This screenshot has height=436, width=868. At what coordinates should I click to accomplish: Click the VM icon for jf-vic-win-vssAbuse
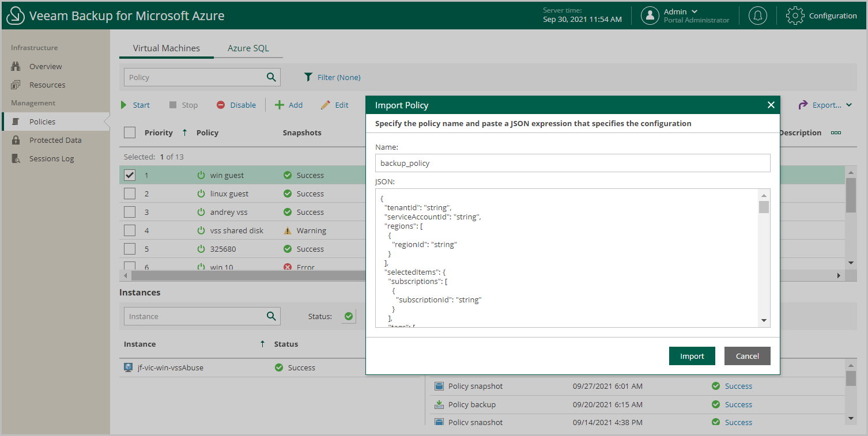coord(129,367)
